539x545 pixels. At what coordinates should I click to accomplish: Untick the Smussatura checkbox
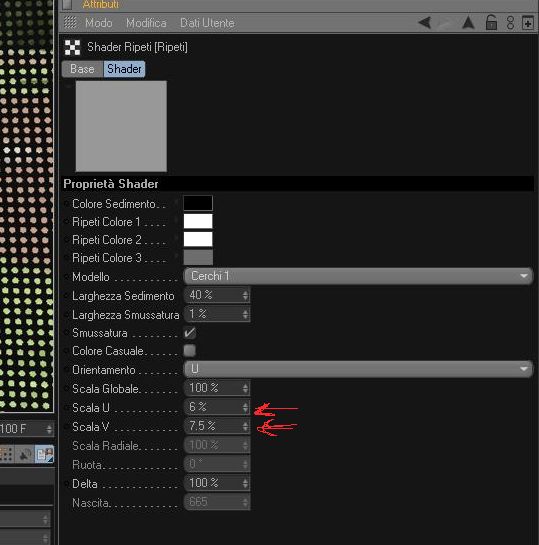pyautogui.click(x=190, y=333)
